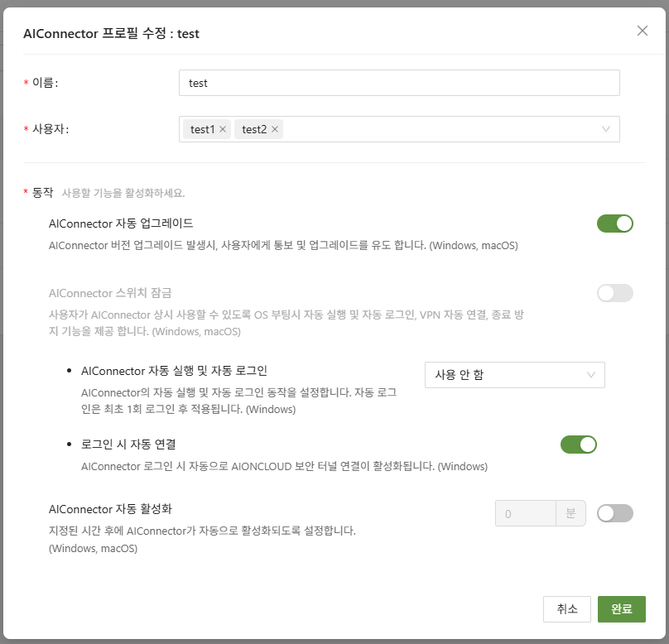Click the 동작 section label

[42, 192]
